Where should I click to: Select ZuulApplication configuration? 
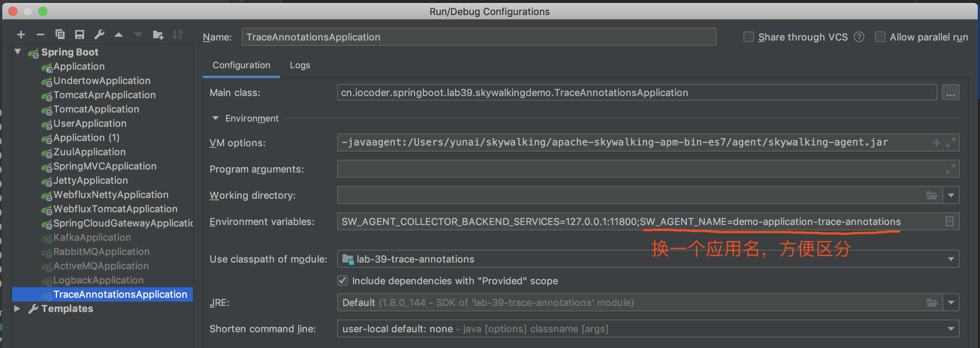[89, 152]
